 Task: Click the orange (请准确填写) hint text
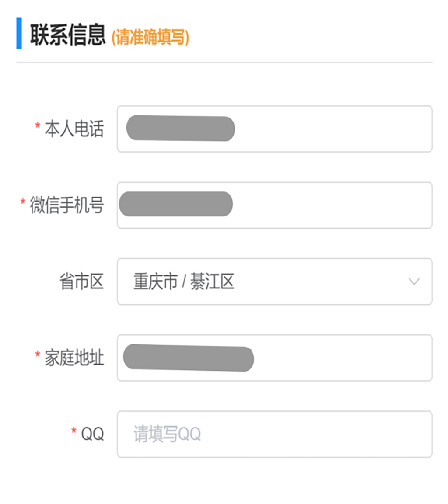[x=150, y=38]
